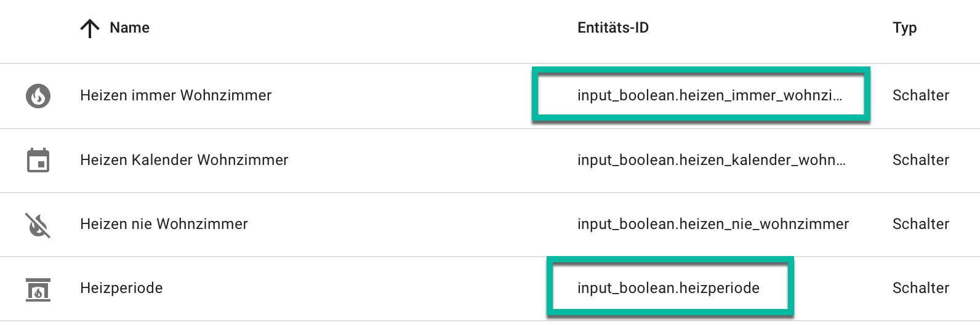Click the fireplace icon for Heizperiode
The image size is (980, 325).
(38, 289)
